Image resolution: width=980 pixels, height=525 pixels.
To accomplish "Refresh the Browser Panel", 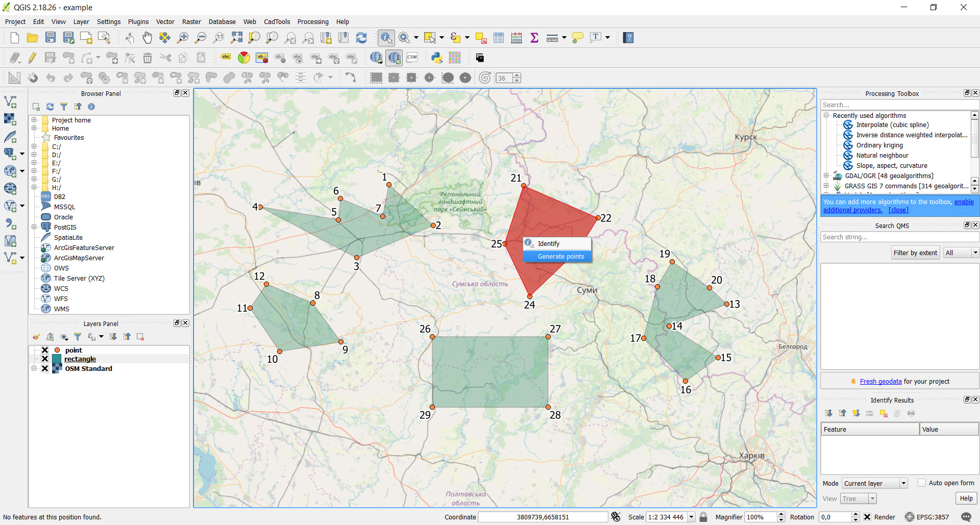I will click(x=50, y=107).
